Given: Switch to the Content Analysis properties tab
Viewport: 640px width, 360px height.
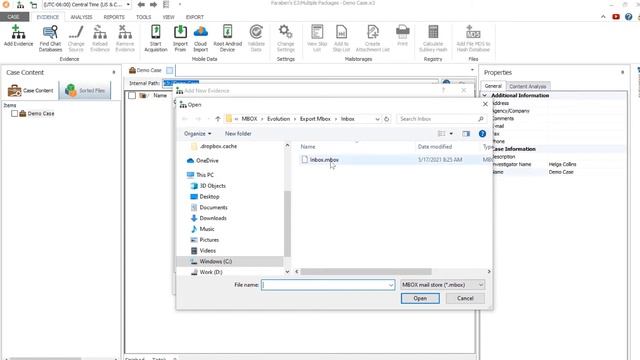Looking at the screenshot, I should [527, 86].
